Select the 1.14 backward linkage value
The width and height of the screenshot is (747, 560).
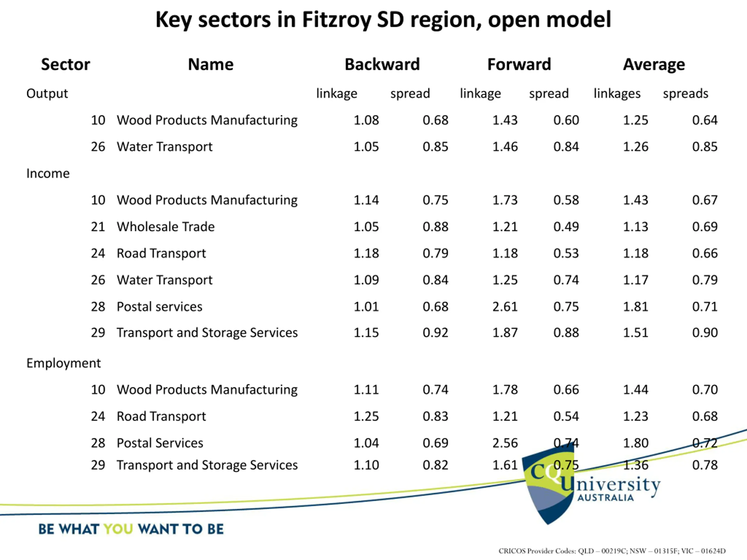tap(366, 200)
